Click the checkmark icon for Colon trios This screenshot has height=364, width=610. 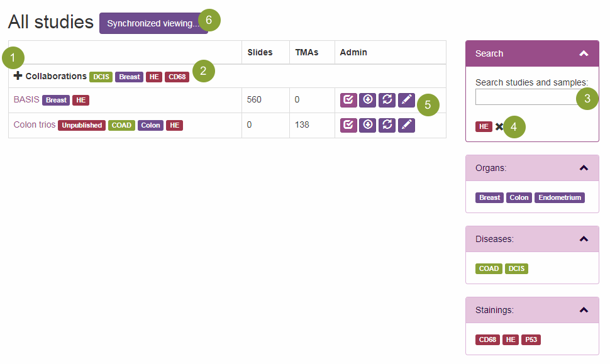coord(348,125)
